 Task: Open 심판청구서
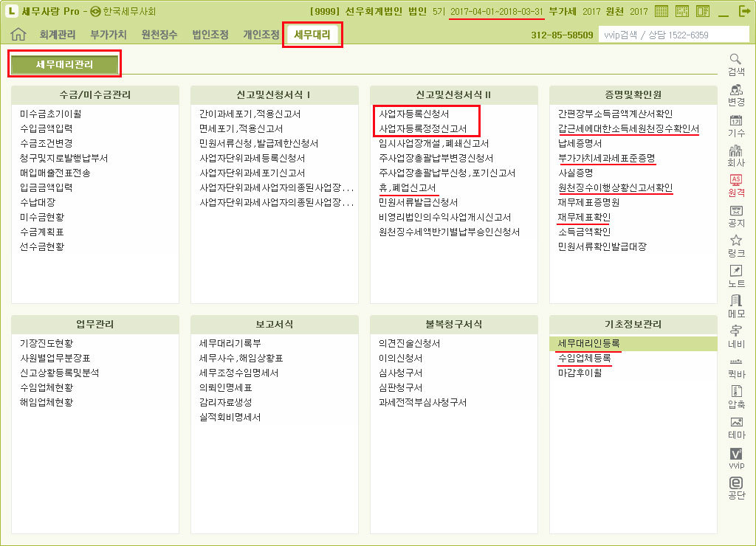click(x=401, y=387)
